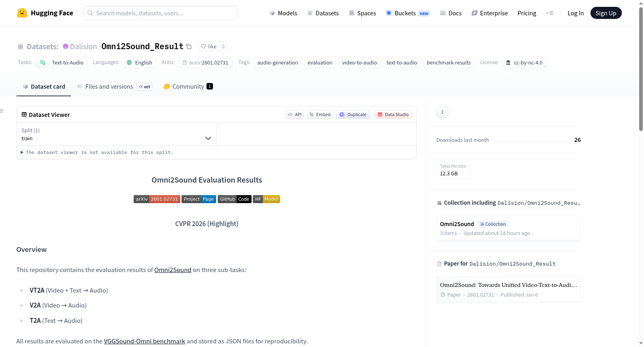644x347 pixels.
Task: Open Datasets in the top navigation
Action: click(x=323, y=13)
